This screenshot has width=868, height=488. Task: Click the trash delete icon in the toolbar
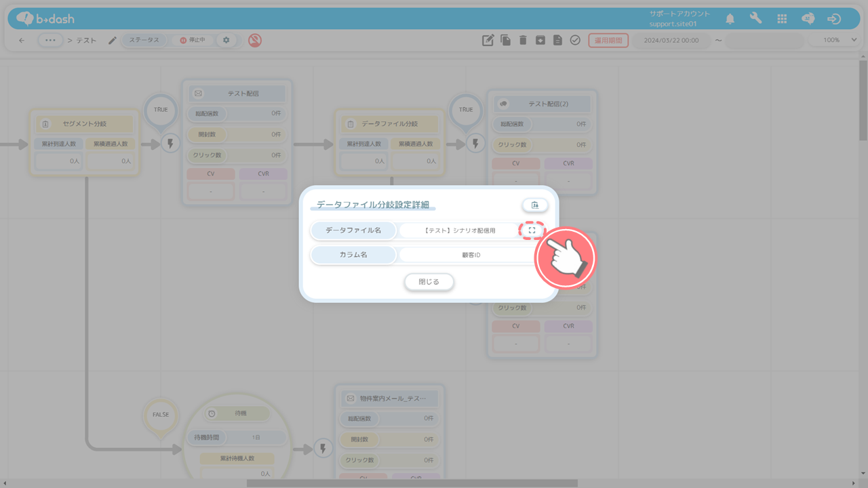tap(523, 40)
